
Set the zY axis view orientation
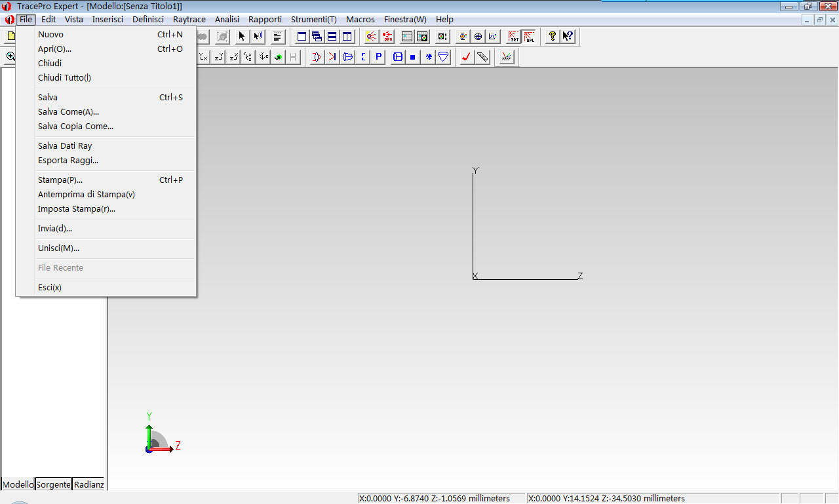pos(219,57)
